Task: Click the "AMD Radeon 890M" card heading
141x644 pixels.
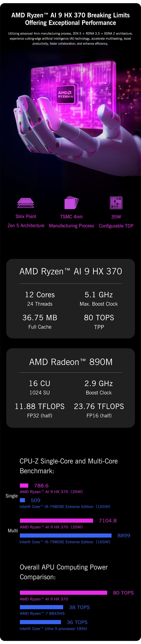Action: coord(71,362)
